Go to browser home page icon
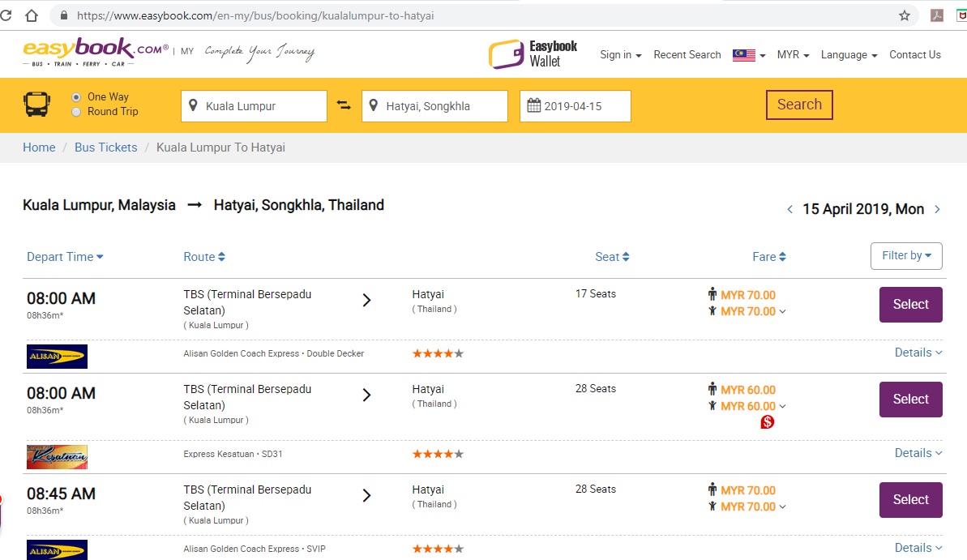The width and height of the screenshot is (967, 560). point(32,15)
